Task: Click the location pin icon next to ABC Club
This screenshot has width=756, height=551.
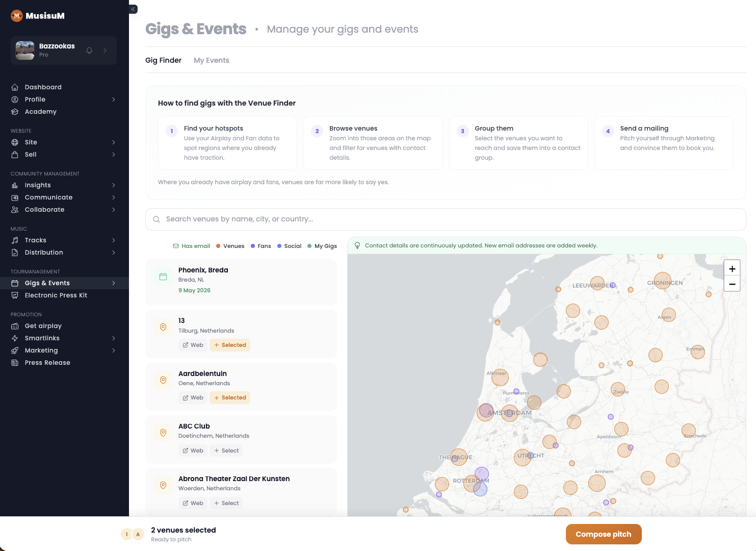Action: click(163, 432)
